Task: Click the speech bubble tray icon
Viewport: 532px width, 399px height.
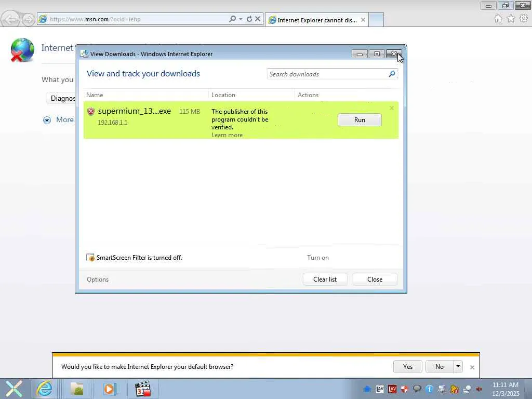Action: [x=417, y=389]
